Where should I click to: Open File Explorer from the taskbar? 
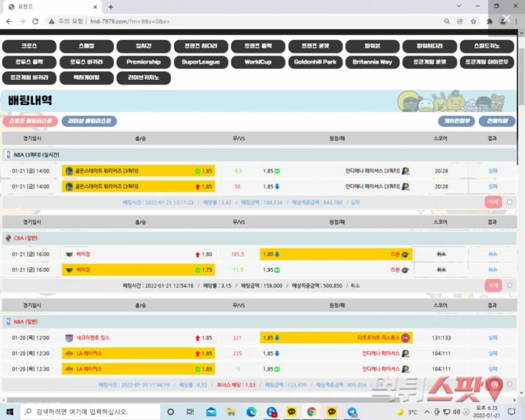[x=231, y=412]
